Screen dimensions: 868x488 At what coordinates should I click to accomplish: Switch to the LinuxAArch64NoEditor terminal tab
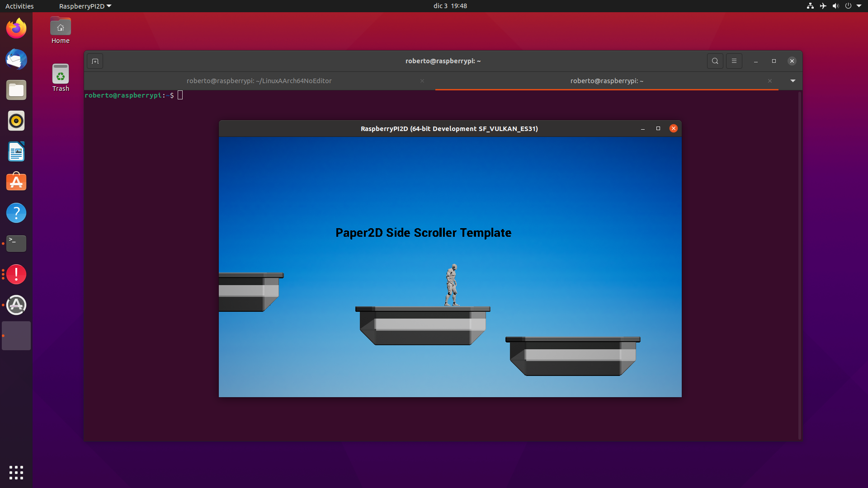(259, 81)
